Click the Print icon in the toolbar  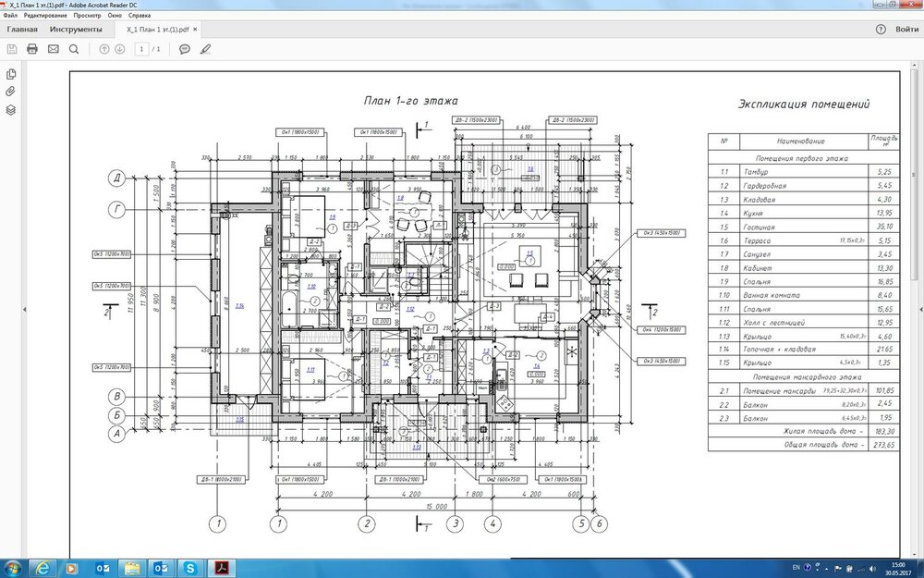tap(31, 49)
